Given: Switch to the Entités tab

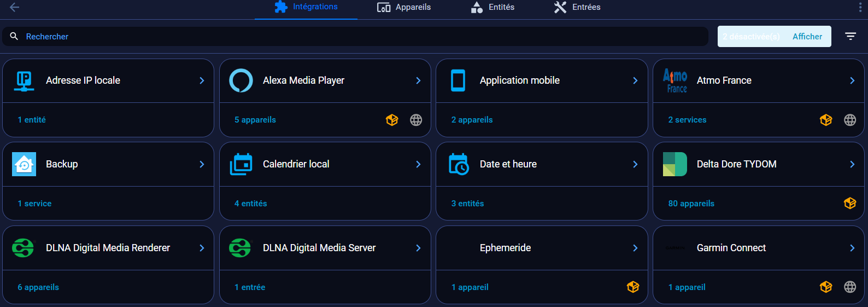Looking at the screenshot, I should [x=492, y=7].
